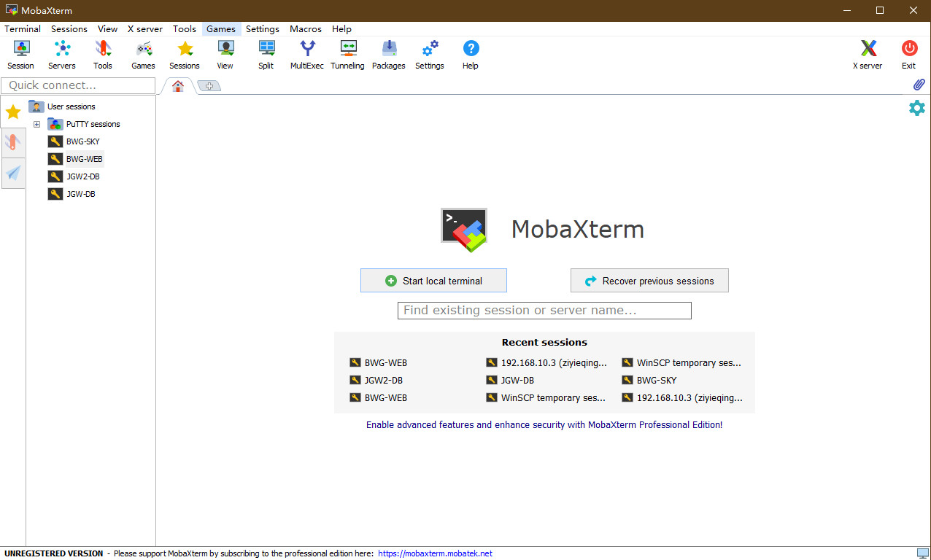Open the Settings menu

tap(263, 29)
